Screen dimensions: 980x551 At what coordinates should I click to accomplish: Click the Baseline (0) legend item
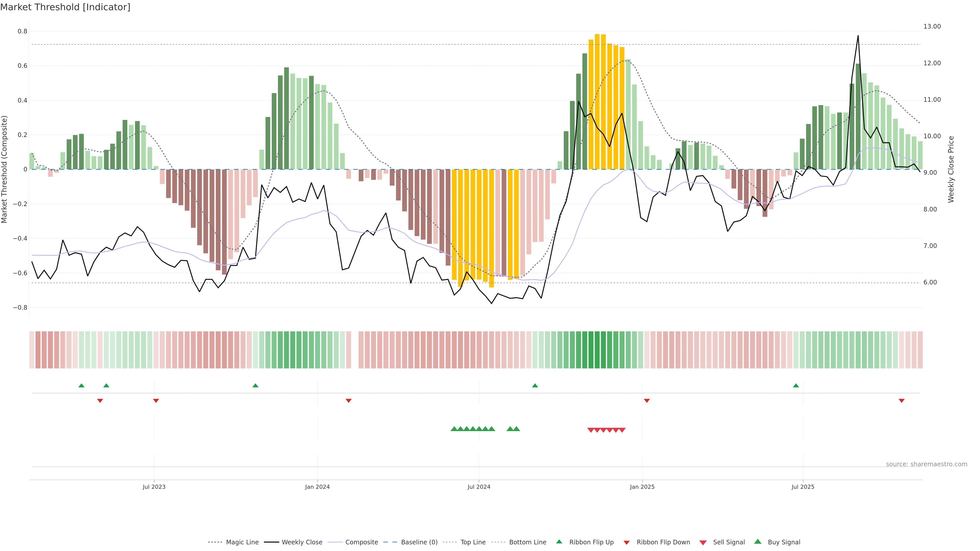coord(419,542)
